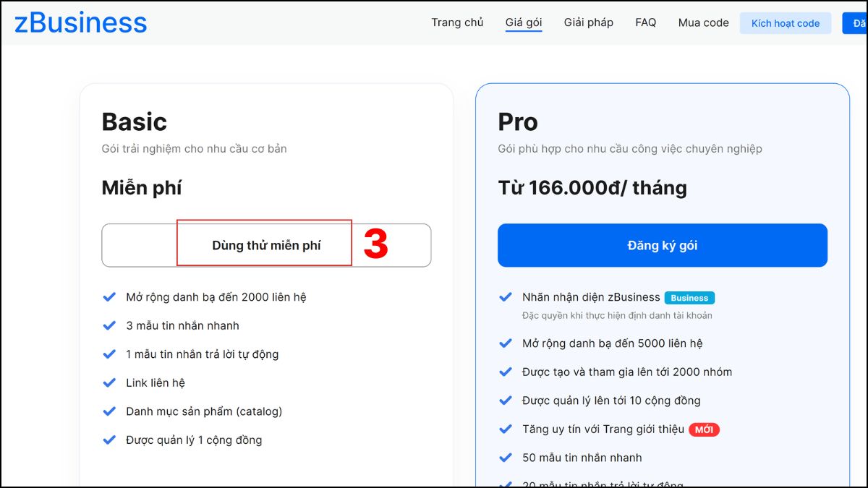Click the checkmark next to "Danh mục sản phẩm (catalog)"

[x=109, y=411]
